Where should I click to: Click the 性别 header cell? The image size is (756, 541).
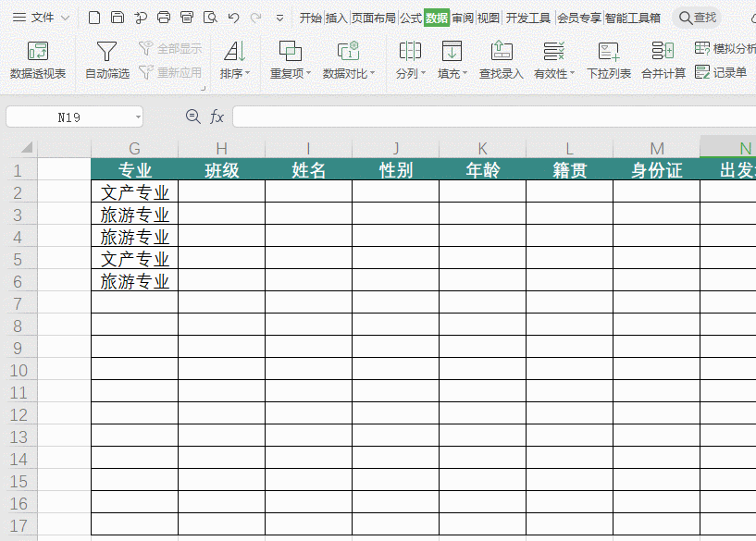coord(395,169)
